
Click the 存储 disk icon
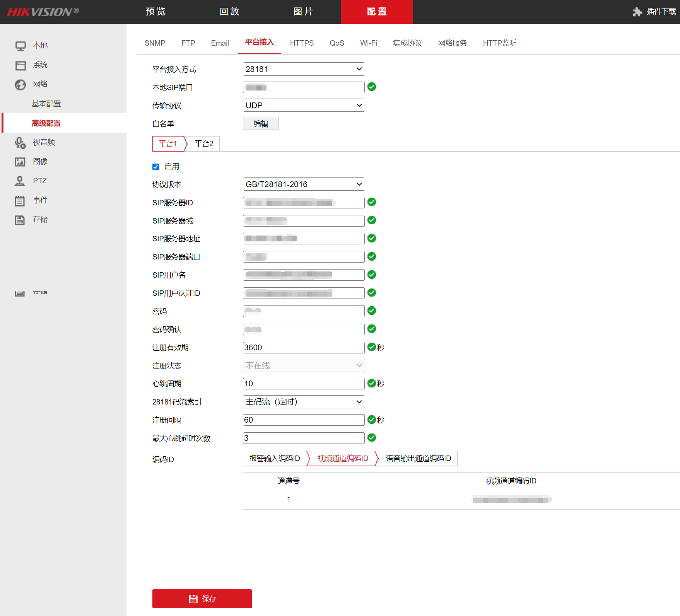point(20,220)
